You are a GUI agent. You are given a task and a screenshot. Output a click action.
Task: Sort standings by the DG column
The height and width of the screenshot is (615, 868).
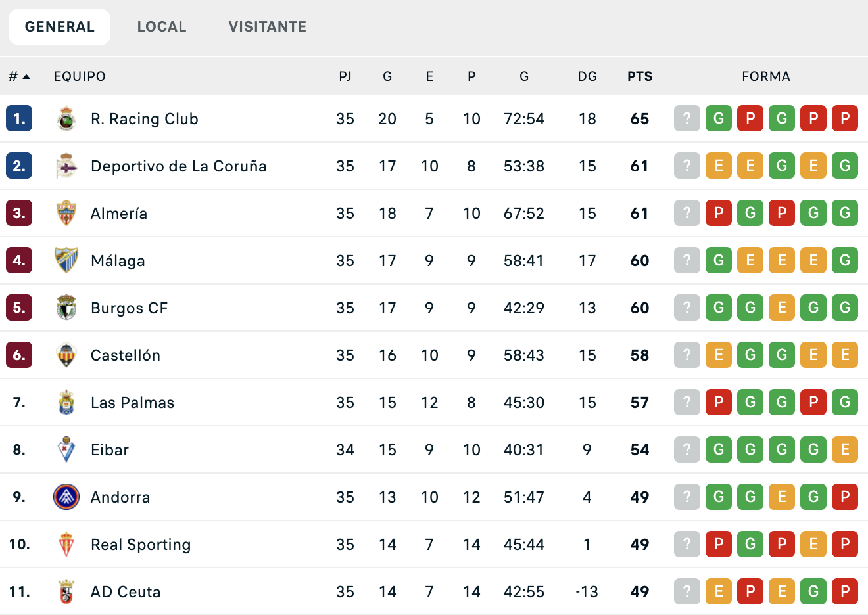pos(587,76)
